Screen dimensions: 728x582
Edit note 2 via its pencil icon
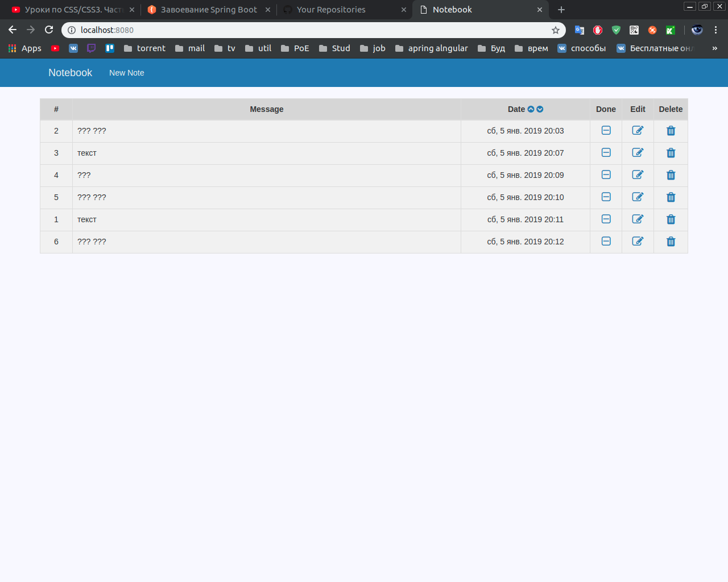coord(638,131)
